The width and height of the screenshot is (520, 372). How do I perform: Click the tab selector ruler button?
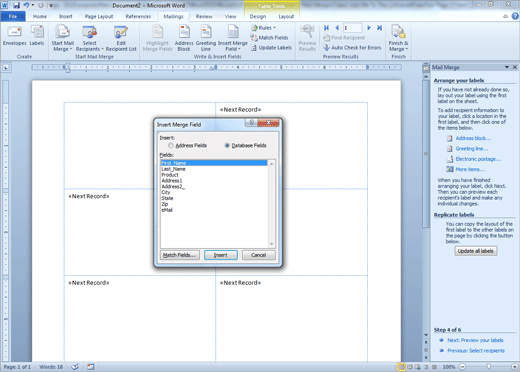click(x=6, y=68)
